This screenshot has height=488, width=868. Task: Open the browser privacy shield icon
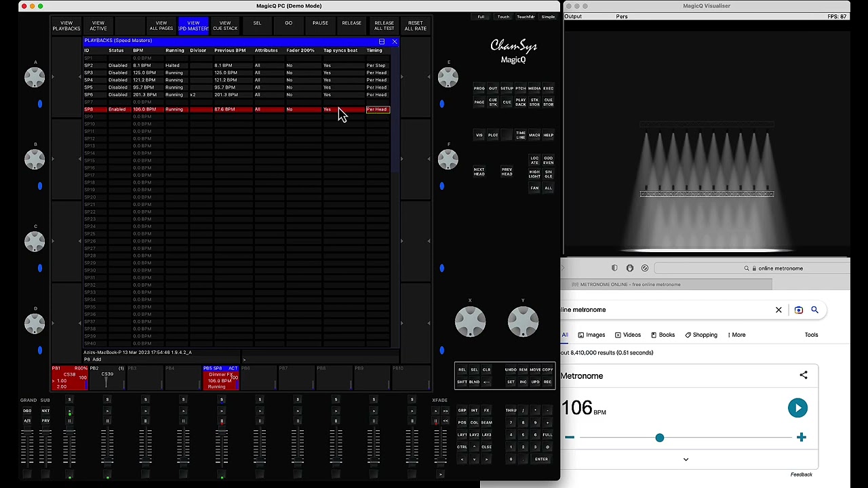(614, 268)
